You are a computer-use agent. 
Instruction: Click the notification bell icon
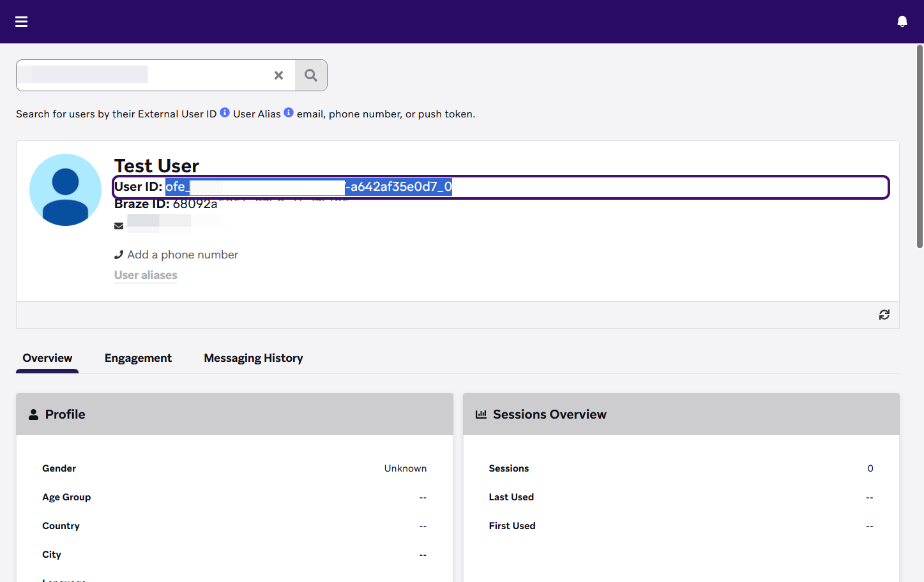click(902, 20)
